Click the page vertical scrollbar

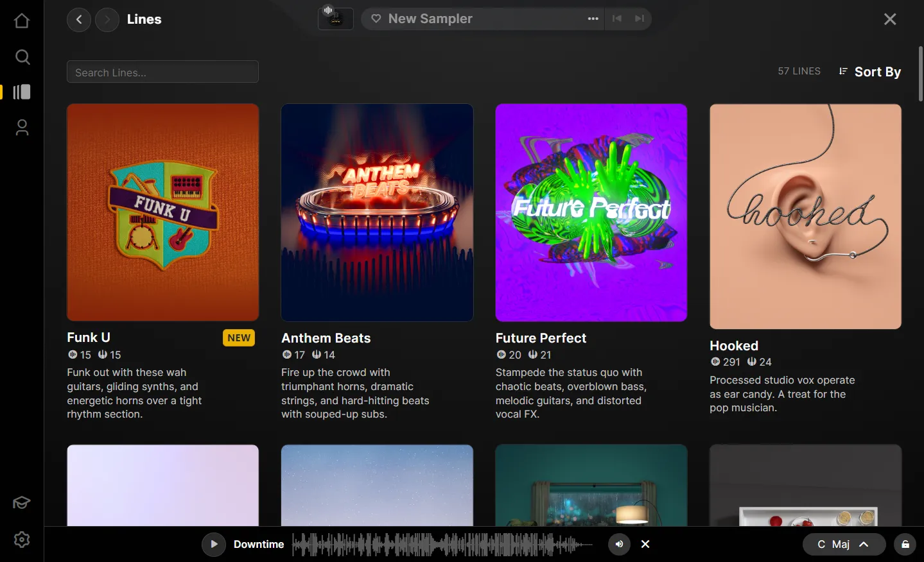tap(920, 74)
